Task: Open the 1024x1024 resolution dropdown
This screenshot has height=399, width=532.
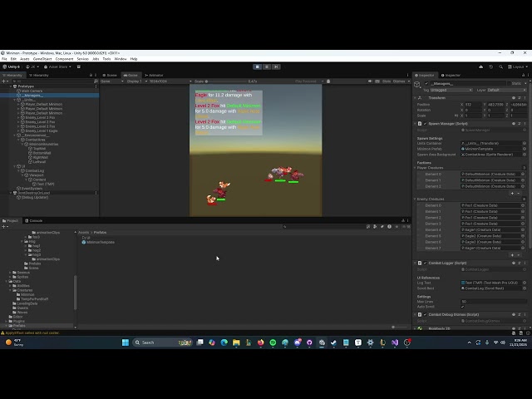Action: [x=170, y=81]
